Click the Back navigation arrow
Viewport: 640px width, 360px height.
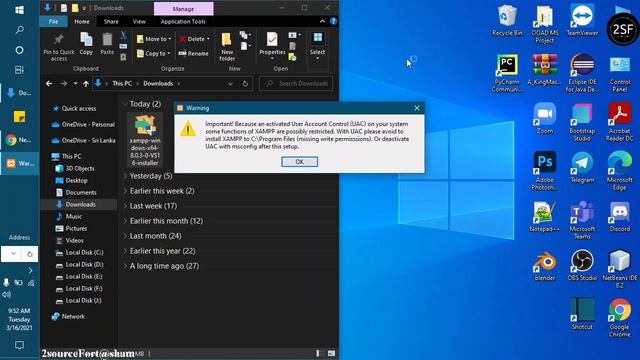(49, 84)
